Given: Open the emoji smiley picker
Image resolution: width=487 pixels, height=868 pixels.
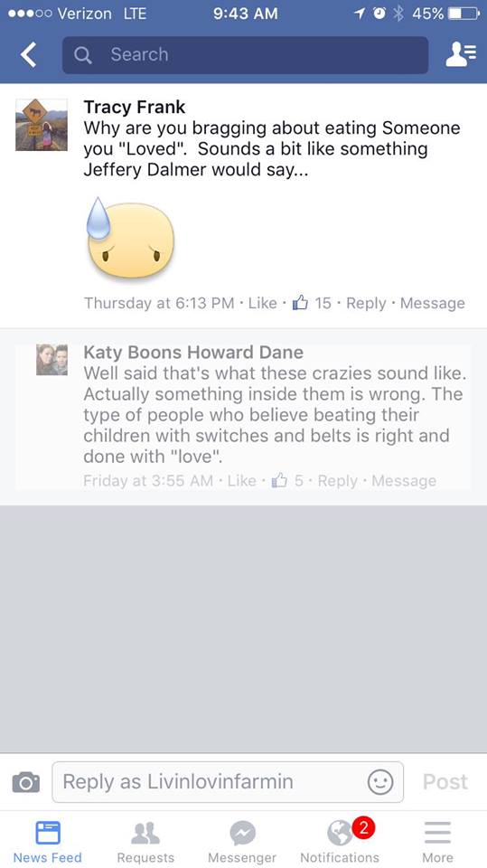Looking at the screenshot, I should tap(380, 782).
